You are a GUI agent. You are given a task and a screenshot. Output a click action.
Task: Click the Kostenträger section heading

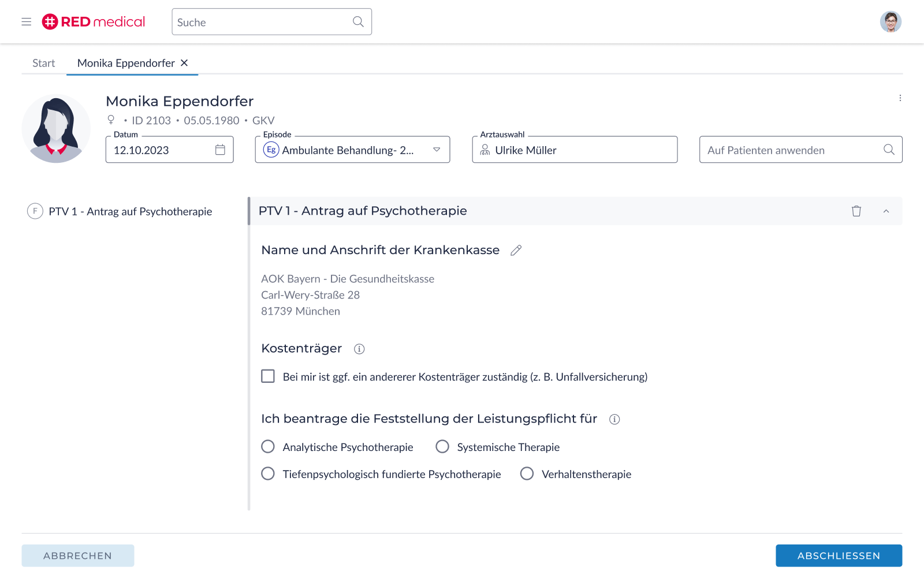tap(301, 349)
